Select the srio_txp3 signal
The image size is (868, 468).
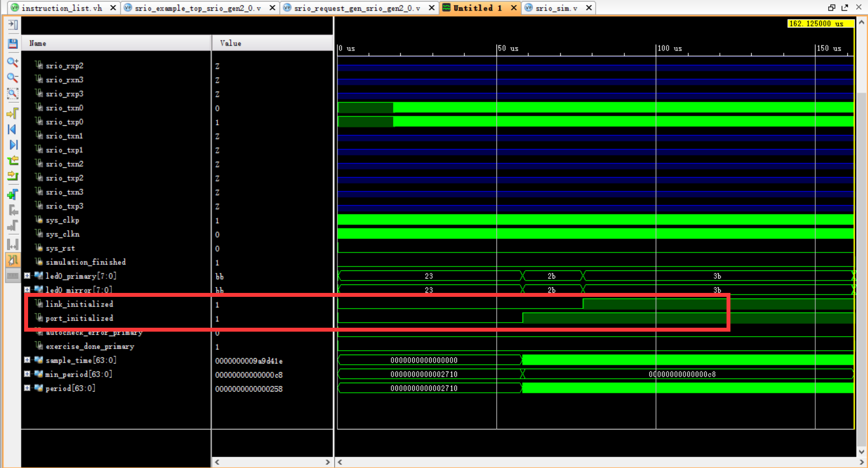click(x=64, y=206)
